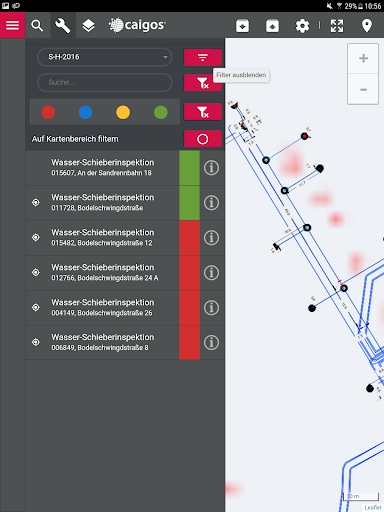384x512 pixels.
Task: Click the Auf Kartenbereich filtern label
Action: point(75,139)
